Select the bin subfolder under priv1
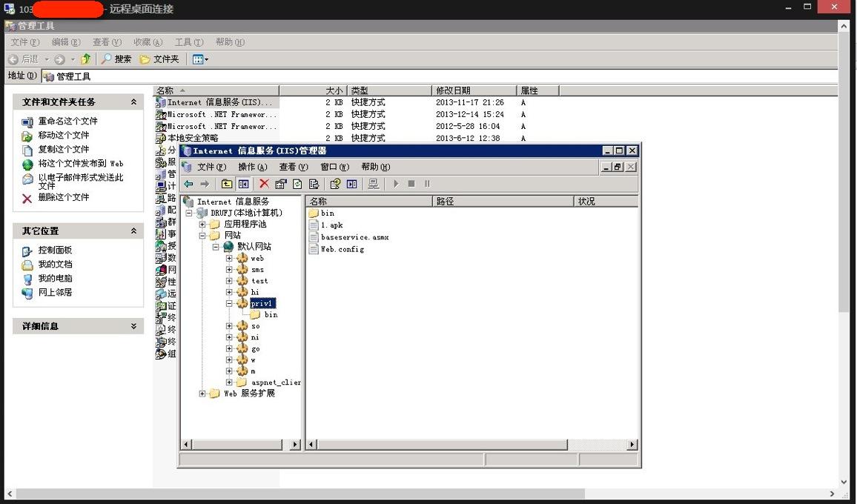Image resolution: width=857 pixels, height=504 pixels. click(x=271, y=315)
